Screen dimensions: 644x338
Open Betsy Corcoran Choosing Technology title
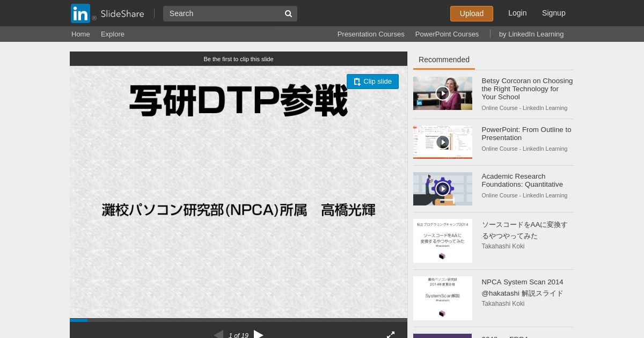point(527,89)
